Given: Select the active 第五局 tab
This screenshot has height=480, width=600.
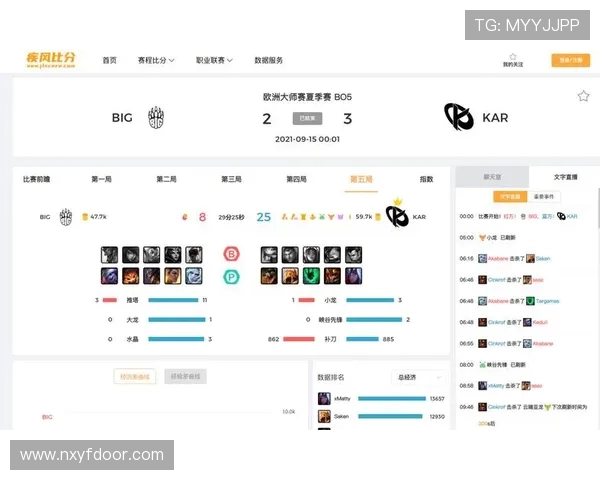Looking at the screenshot, I should pyautogui.click(x=361, y=179).
